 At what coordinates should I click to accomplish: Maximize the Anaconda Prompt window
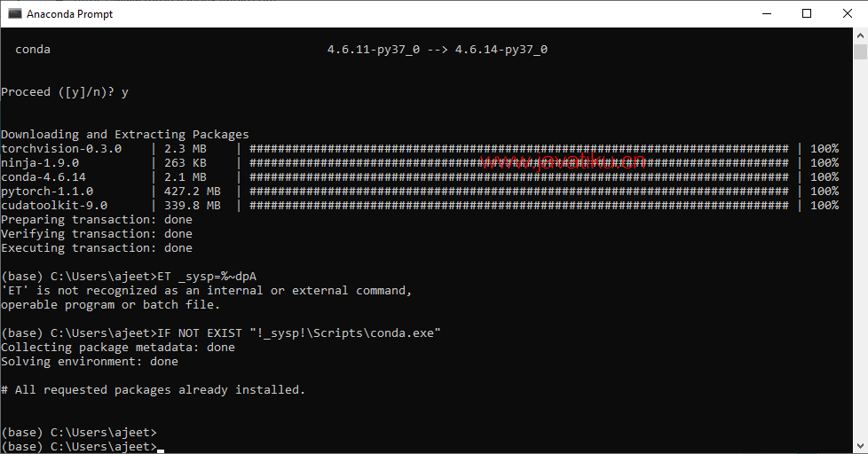(x=807, y=13)
